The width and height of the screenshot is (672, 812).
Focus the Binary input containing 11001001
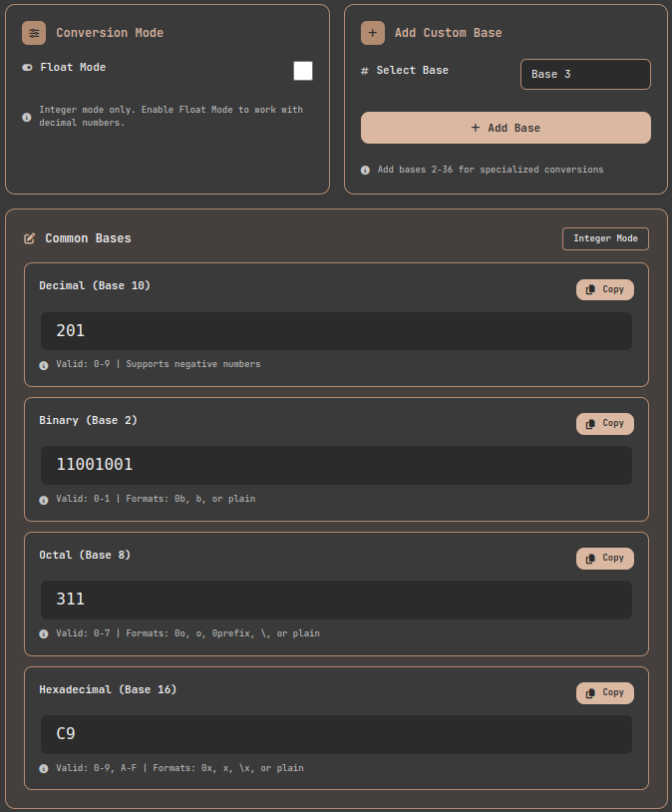[337, 465]
